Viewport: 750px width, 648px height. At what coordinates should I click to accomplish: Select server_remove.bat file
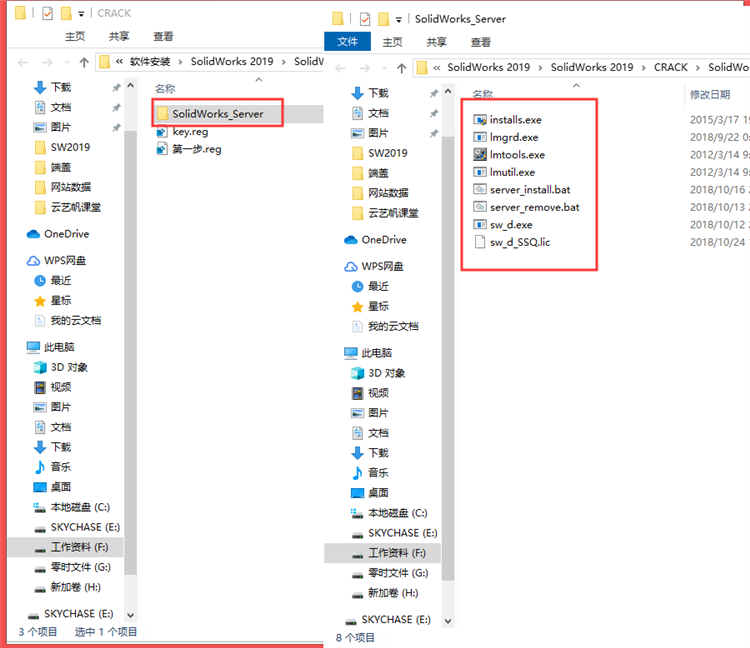point(526,207)
